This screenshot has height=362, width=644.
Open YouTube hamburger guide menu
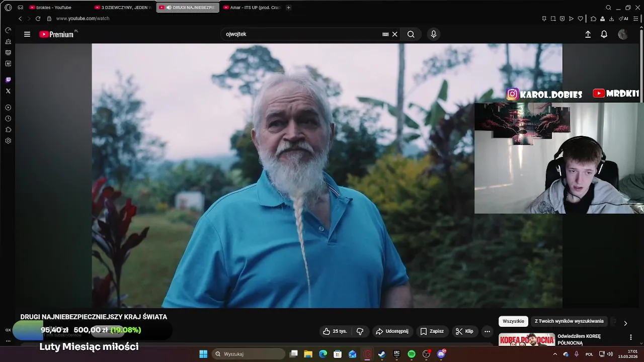pyautogui.click(x=27, y=34)
